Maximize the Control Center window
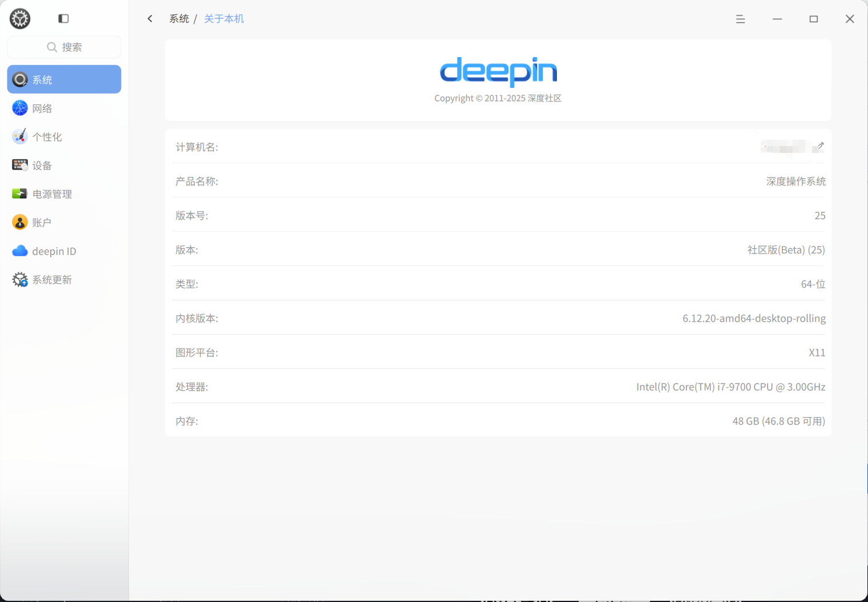 pos(814,19)
